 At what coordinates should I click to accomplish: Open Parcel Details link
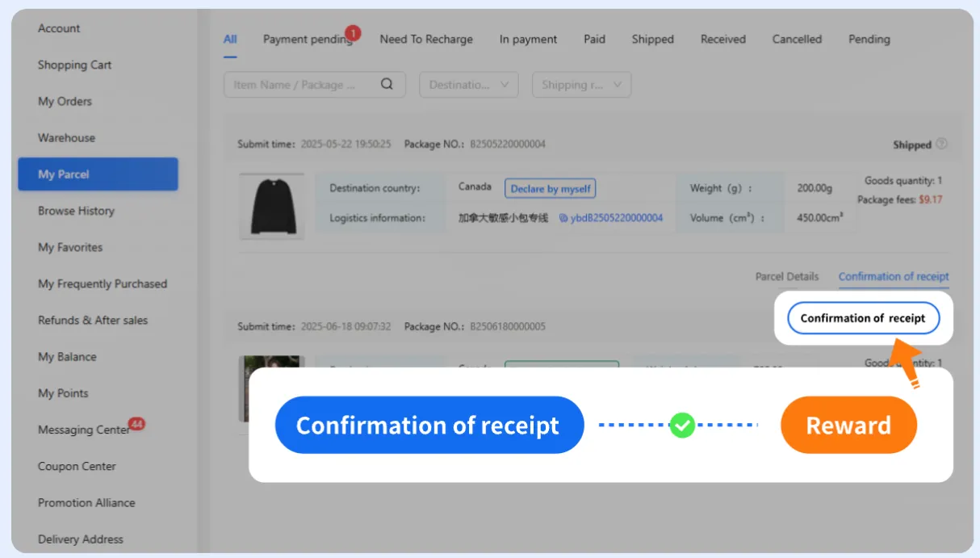coord(786,276)
